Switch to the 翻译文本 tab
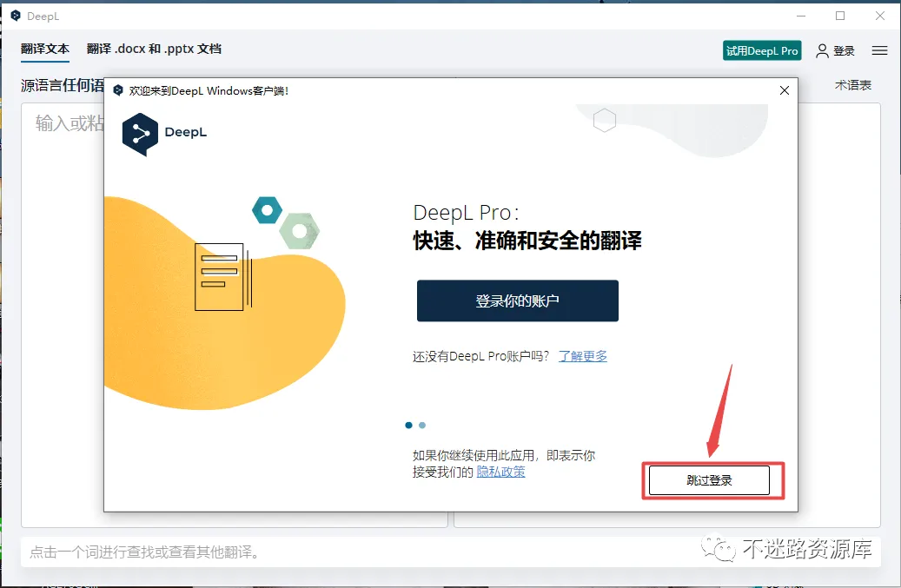Viewport: 901px width, 588px height. click(x=45, y=49)
